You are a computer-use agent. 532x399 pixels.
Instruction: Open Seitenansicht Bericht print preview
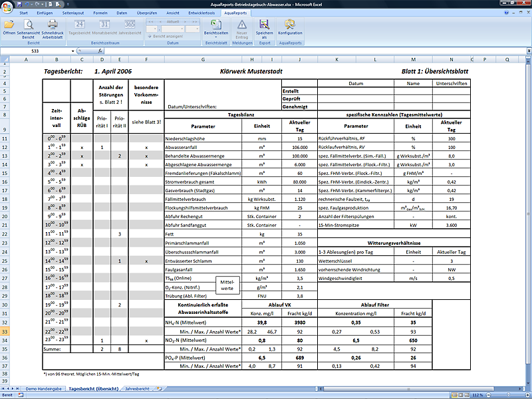[29, 29]
